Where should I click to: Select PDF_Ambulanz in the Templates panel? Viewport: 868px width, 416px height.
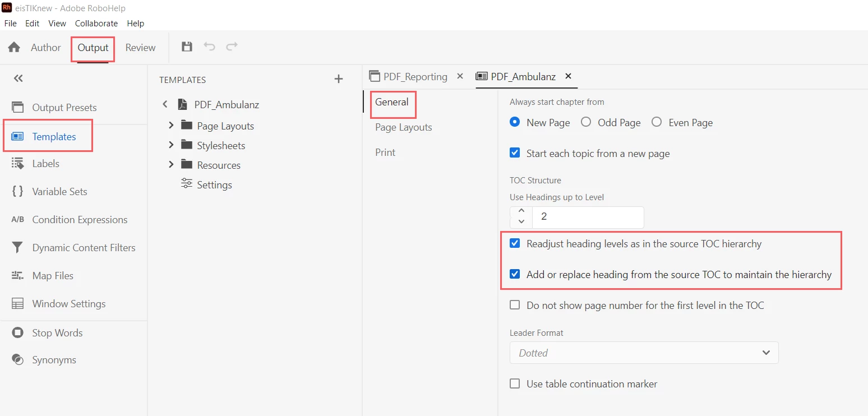pos(227,105)
